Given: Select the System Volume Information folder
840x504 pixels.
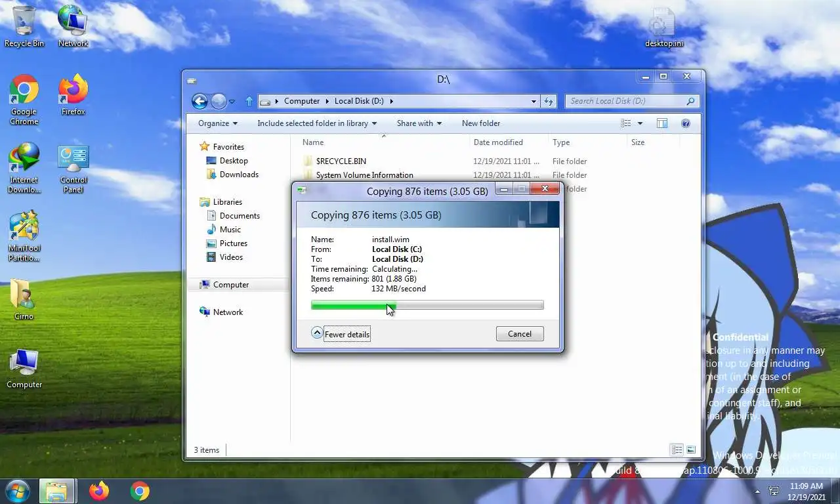Looking at the screenshot, I should tap(364, 175).
